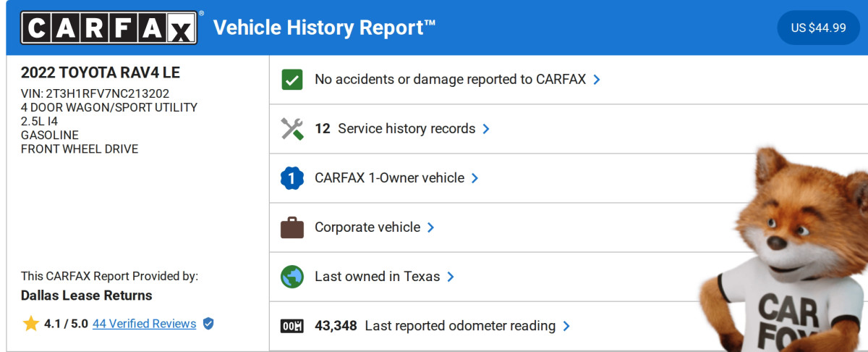868x352 pixels.
Task: Click the green no-accidents checkmark icon
Action: (x=292, y=80)
